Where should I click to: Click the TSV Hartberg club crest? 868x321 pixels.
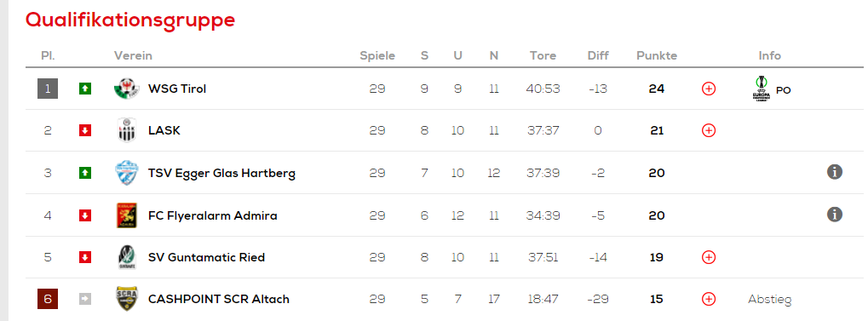pos(127,173)
